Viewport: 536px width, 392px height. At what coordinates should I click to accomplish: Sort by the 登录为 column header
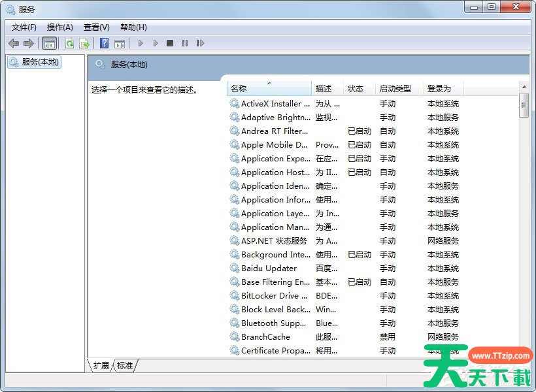click(443, 88)
